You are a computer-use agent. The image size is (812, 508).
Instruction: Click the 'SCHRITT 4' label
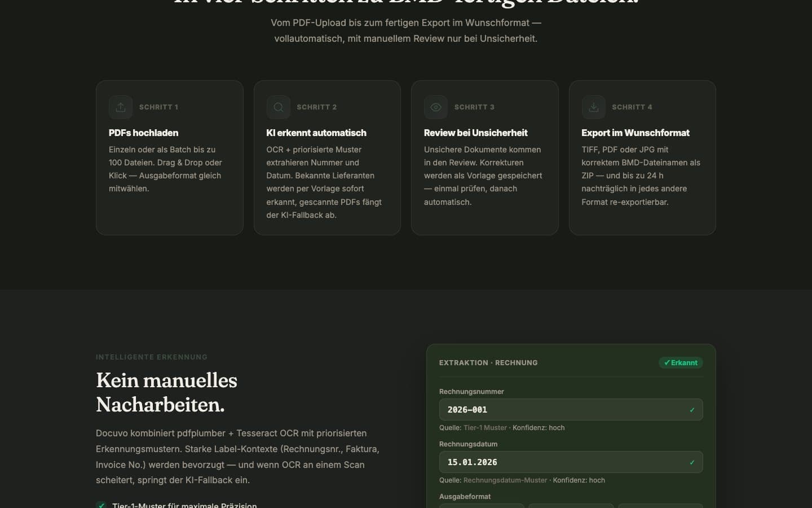[x=632, y=107]
